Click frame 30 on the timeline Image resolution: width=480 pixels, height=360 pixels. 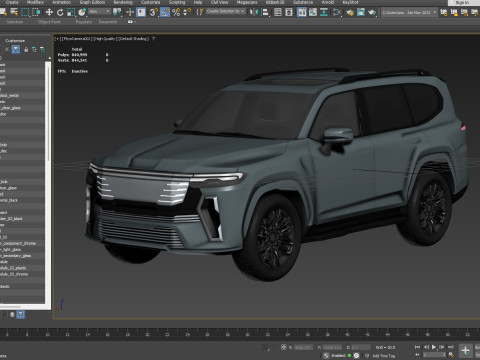click(x=247, y=334)
